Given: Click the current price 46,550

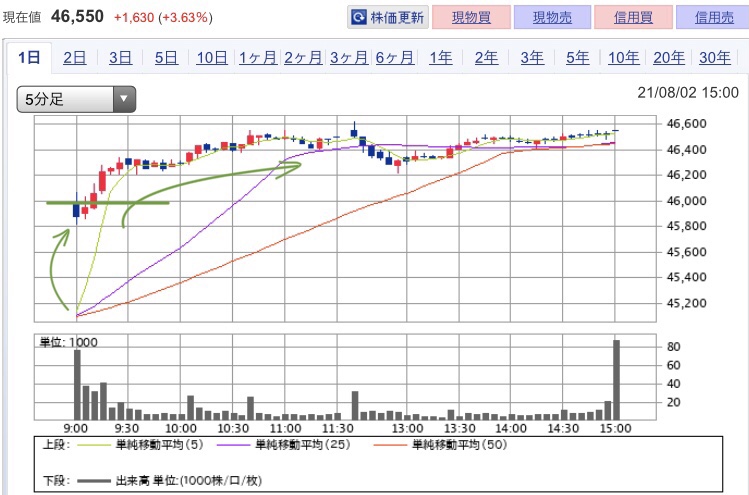Looking at the screenshot, I should (x=77, y=17).
